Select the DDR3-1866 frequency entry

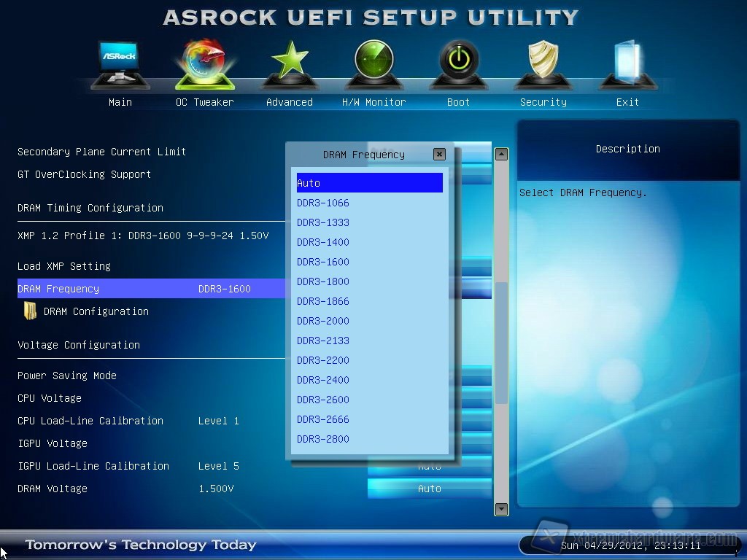click(x=323, y=301)
